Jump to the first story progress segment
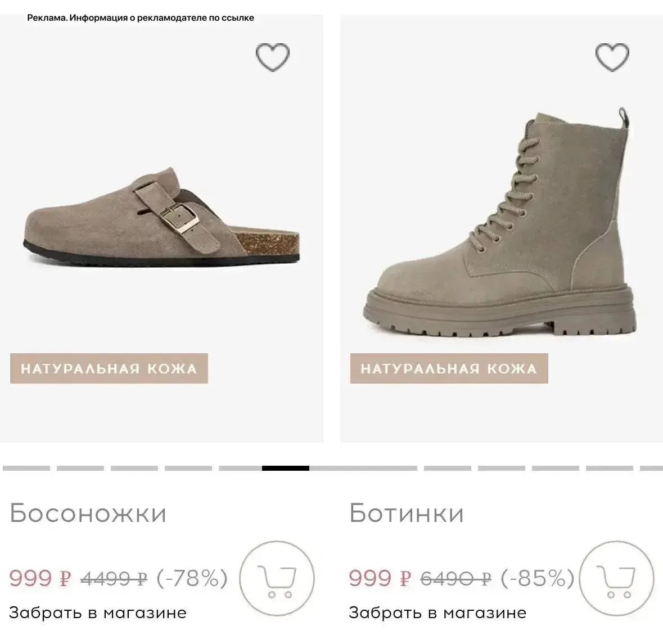Viewport: 663px width, 644px height. tap(26, 468)
